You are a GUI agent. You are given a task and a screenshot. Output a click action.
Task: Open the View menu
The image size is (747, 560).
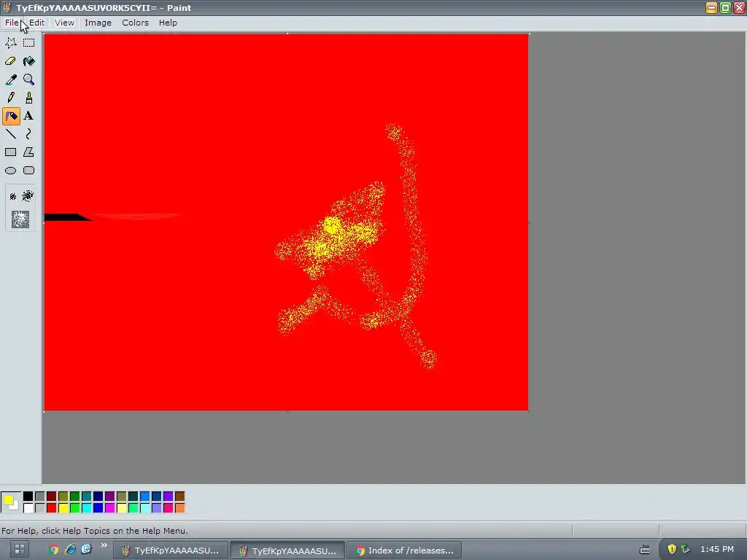(x=64, y=23)
